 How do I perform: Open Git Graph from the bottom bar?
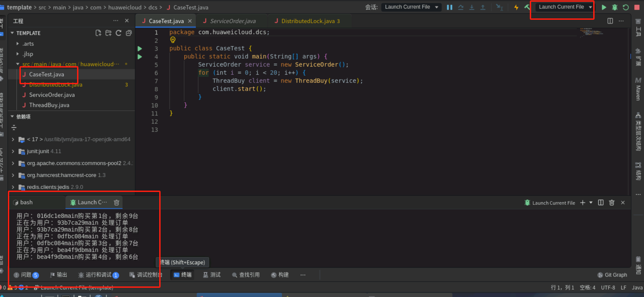click(x=612, y=275)
